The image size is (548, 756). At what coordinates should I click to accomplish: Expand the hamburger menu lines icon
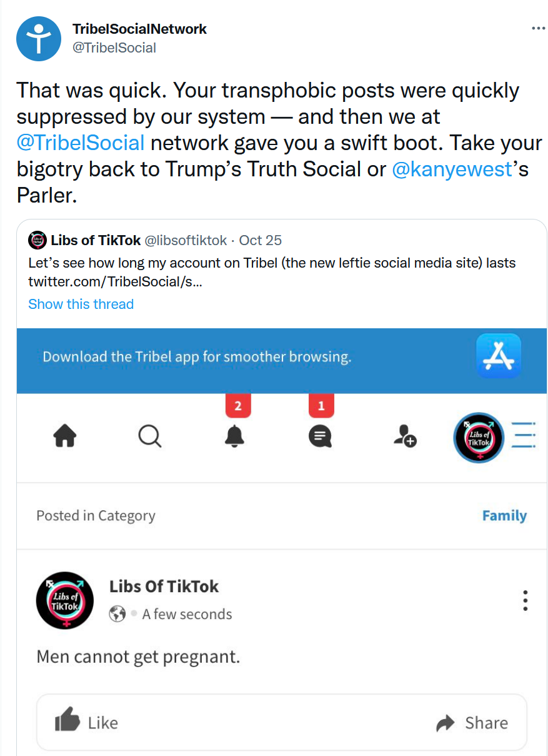point(524,435)
